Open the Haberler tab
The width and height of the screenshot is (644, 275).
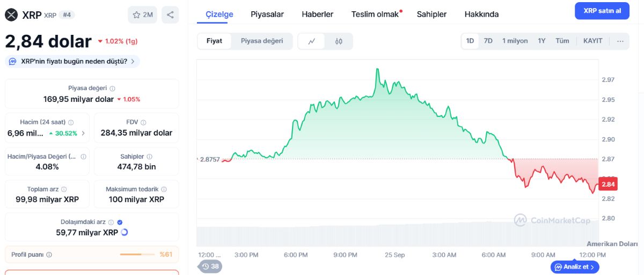[318, 14]
